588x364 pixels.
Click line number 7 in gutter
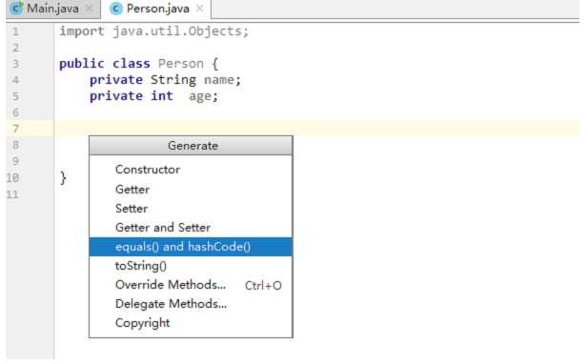(15, 129)
